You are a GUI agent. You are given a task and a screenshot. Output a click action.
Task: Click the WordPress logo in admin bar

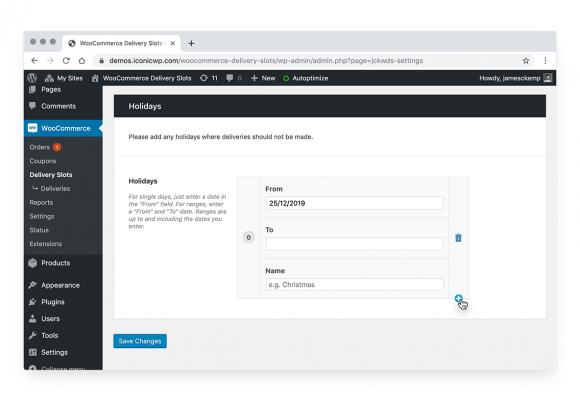[x=33, y=78]
